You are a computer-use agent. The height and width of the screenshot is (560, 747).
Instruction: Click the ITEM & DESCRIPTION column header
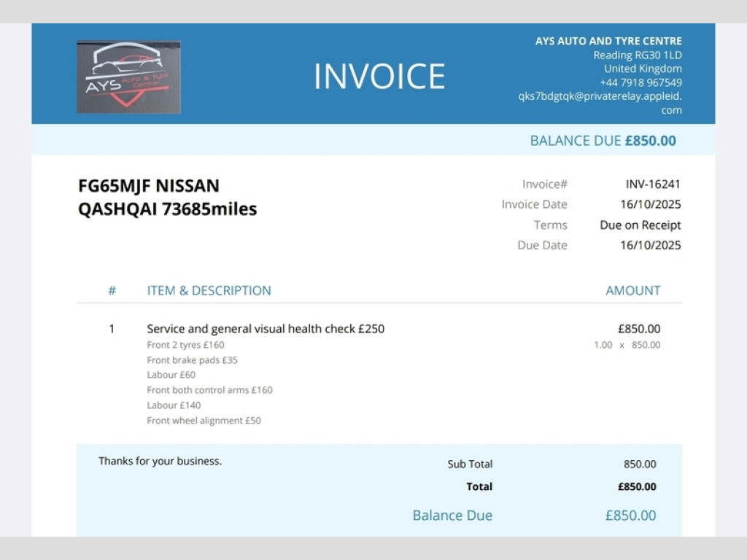(x=209, y=290)
